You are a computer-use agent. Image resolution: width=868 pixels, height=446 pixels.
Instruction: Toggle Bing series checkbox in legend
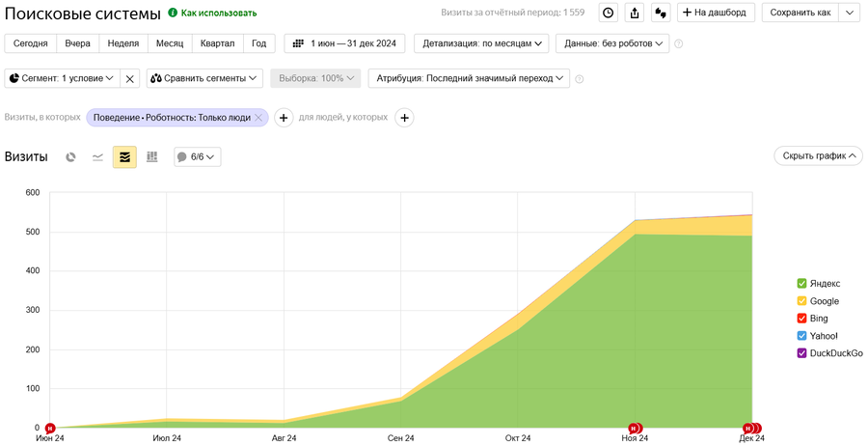[x=801, y=318]
